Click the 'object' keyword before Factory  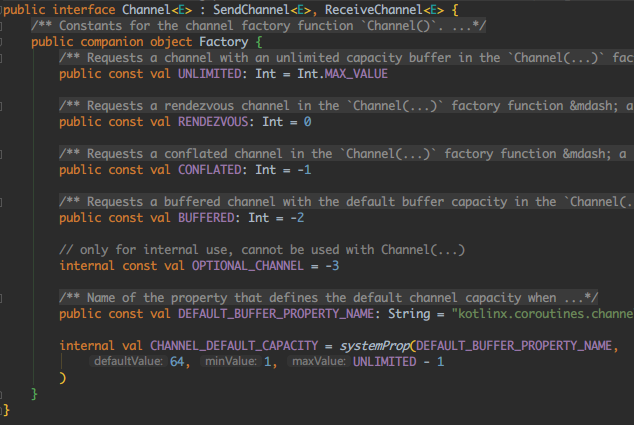[171, 42]
